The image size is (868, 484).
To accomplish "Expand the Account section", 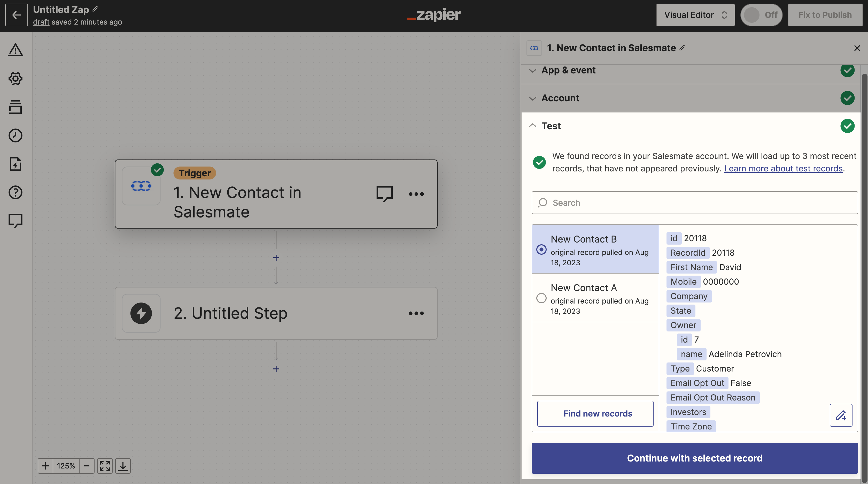I will pos(691,98).
